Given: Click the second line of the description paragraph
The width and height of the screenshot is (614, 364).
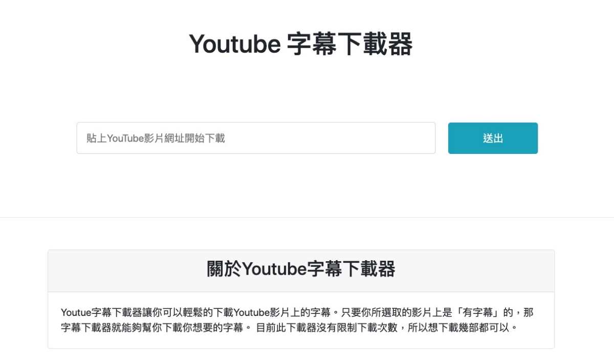Looking at the screenshot, I should point(290,328).
